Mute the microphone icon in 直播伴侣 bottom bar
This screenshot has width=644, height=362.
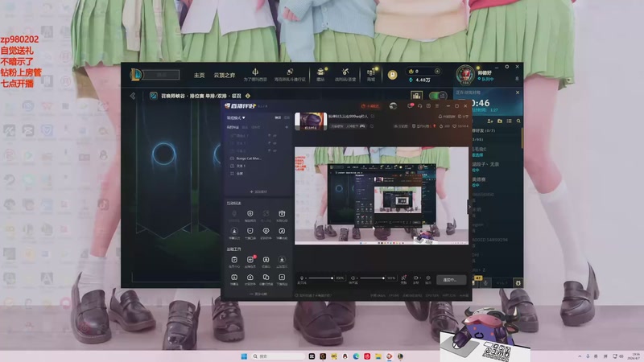click(302, 278)
